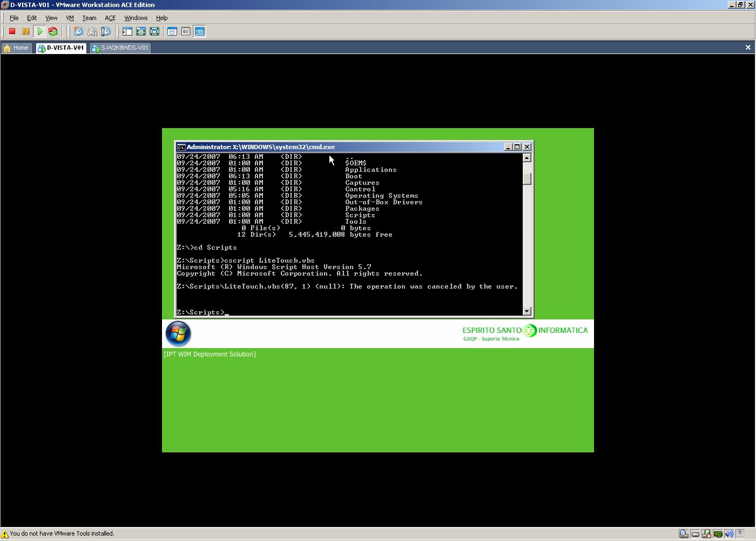756x541 pixels.
Task: Suspend the virtual machine with pause icon
Action: coord(25,31)
